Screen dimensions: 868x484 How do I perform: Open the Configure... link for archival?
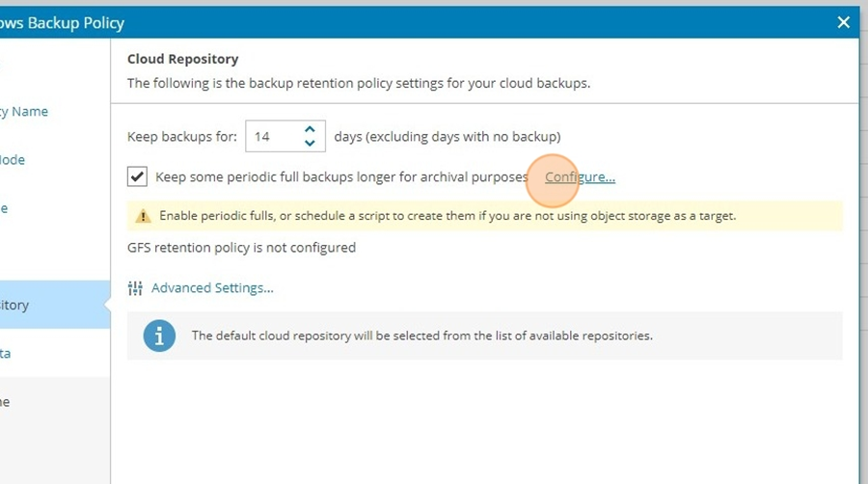[x=581, y=177]
